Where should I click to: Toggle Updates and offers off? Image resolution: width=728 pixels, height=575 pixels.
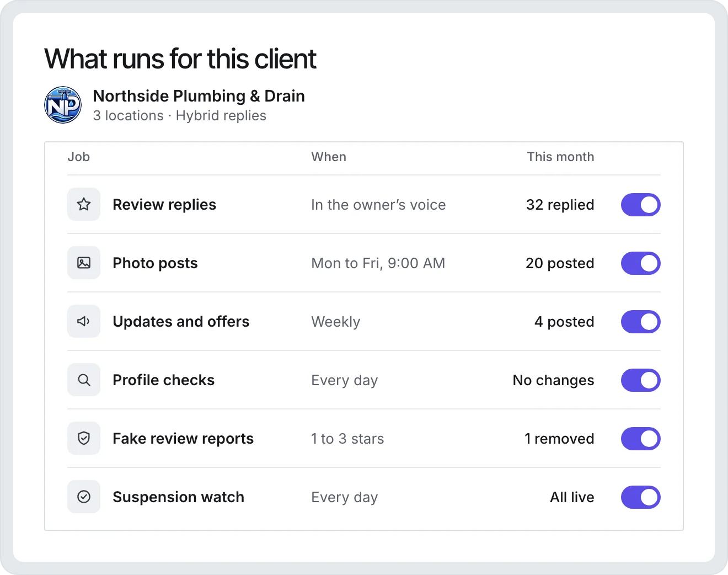[x=640, y=322]
